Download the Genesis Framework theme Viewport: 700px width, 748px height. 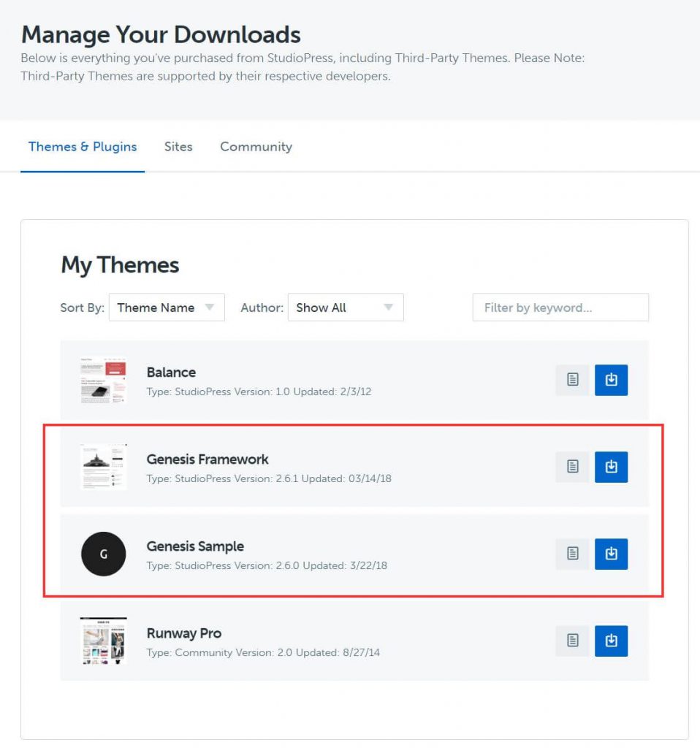[611, 467]
